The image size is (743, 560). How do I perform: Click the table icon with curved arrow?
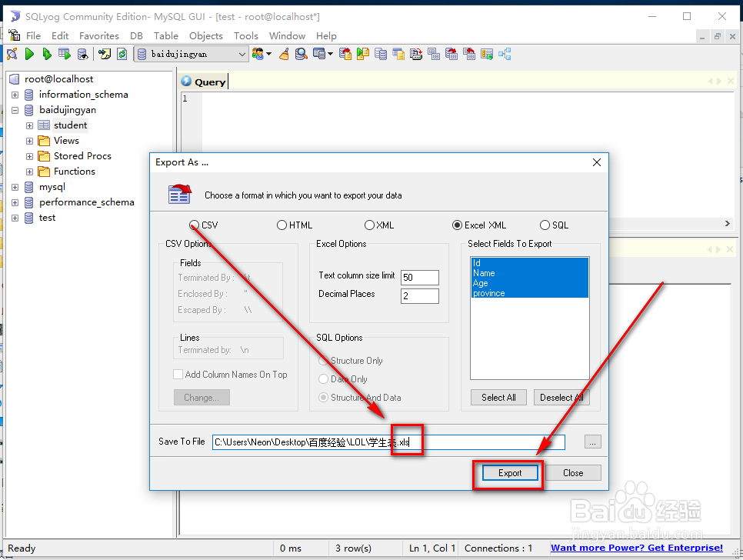[x=469, y=54]
